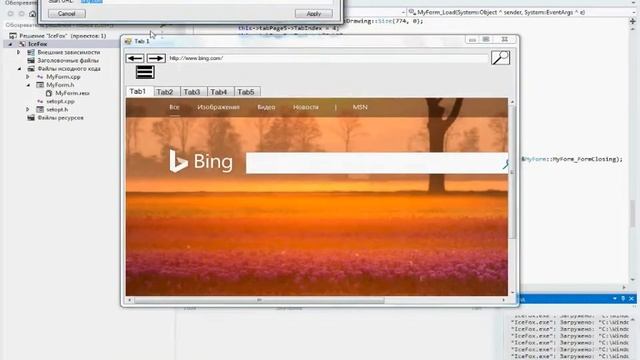The height and width of the screenshot is (360, 640).
Task: Open Bing 'Новости' link
Action: click(306, 107)
